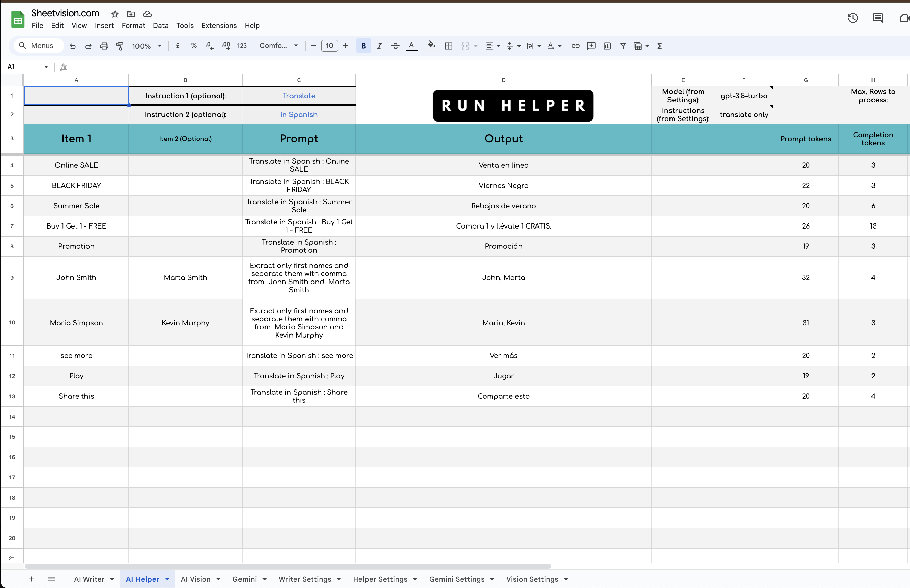Open version history clock icon

point(852,18)
